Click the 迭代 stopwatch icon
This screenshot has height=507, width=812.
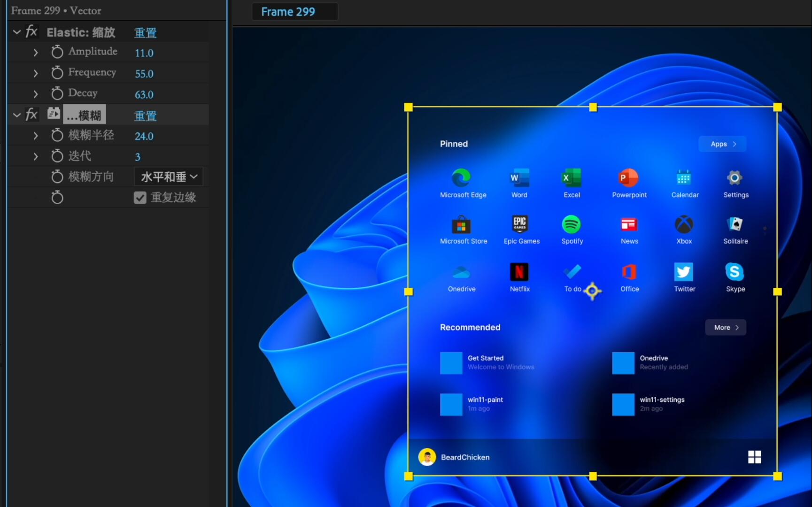point(57,156)
